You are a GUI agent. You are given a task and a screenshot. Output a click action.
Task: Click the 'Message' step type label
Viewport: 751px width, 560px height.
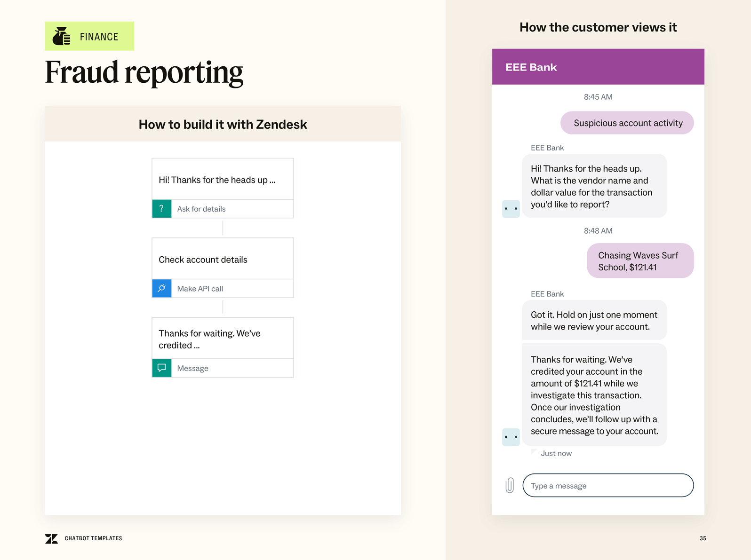point(192,368)
